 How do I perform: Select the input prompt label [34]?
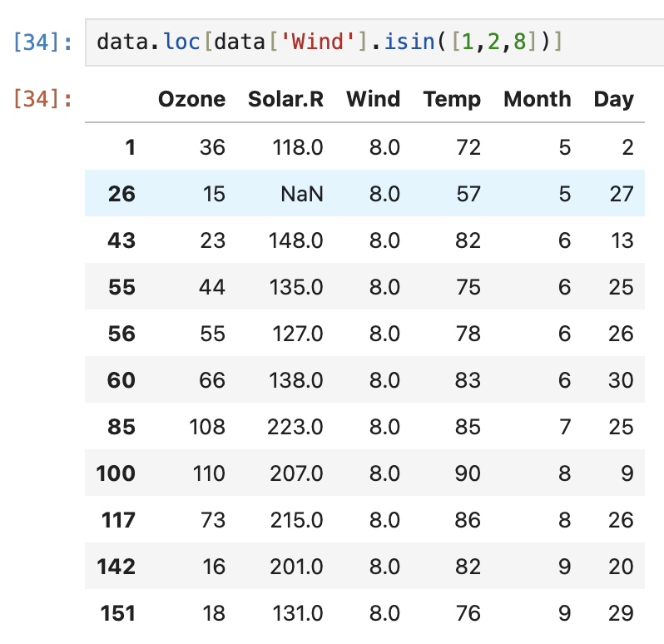[x=42, y=42]
